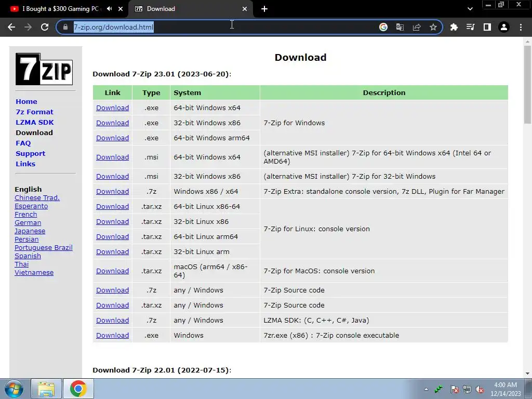Open the Google icon in address bar
Image resolution: width=532 pixels, height=399 pixels.
click(383, 27)
